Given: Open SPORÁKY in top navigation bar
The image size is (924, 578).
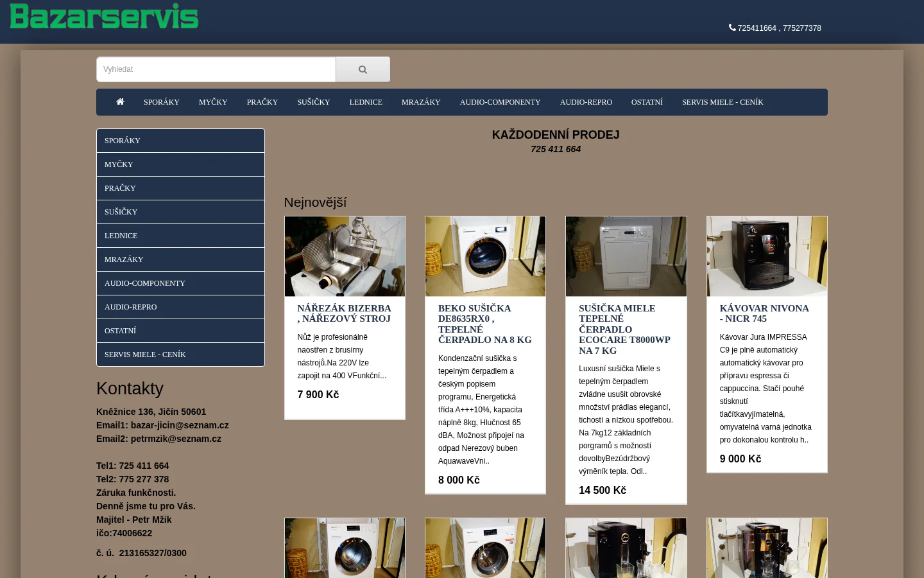Looking at the screenshot, I should [x=162, y=102].
